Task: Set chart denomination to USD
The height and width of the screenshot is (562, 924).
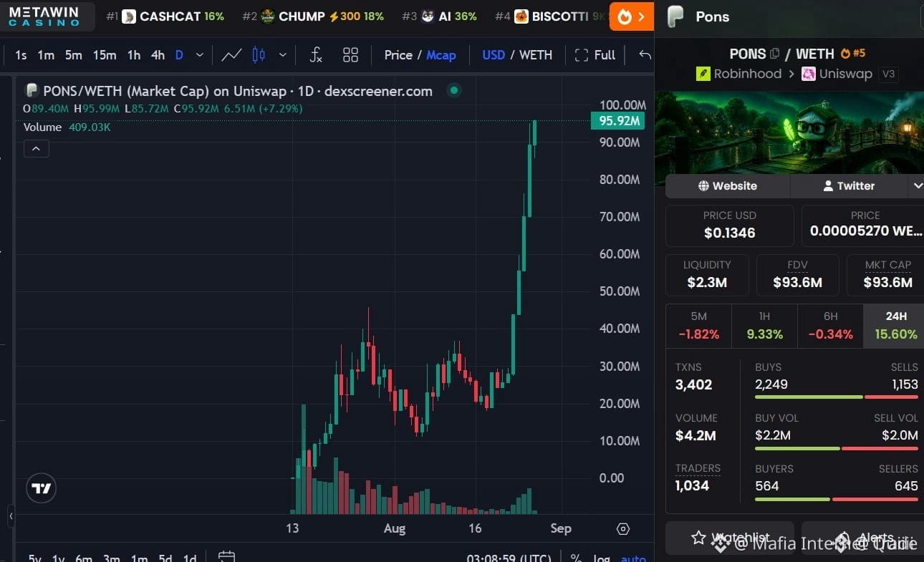Action: tap(494, 55)
